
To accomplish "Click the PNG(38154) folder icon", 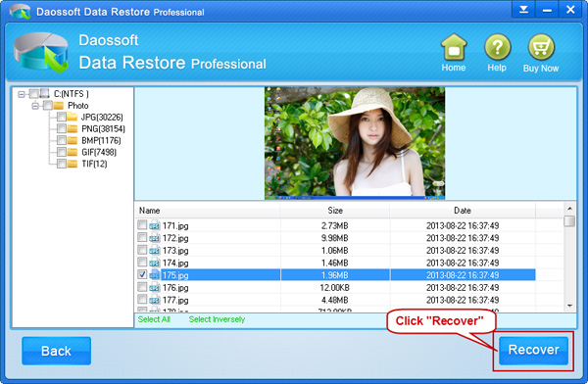I will coord(73,128).
